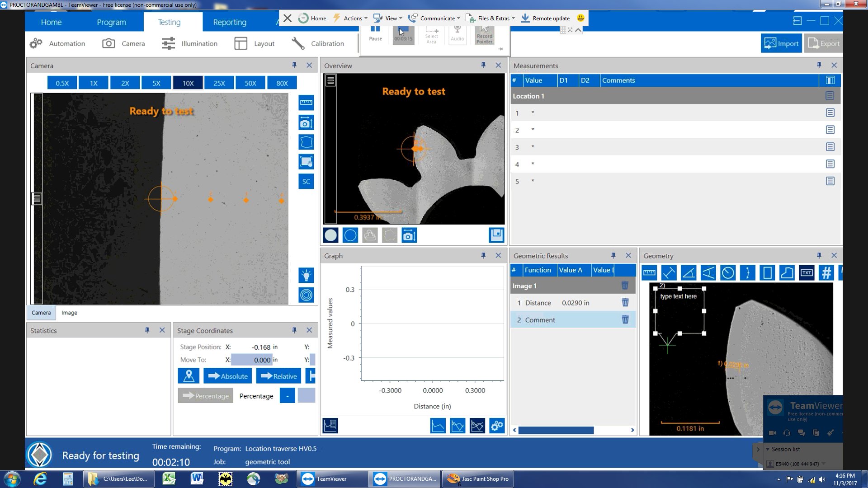The image size is (868, 488).
Task: Click TeamViewer Home menu item
Action: (312, 18)
